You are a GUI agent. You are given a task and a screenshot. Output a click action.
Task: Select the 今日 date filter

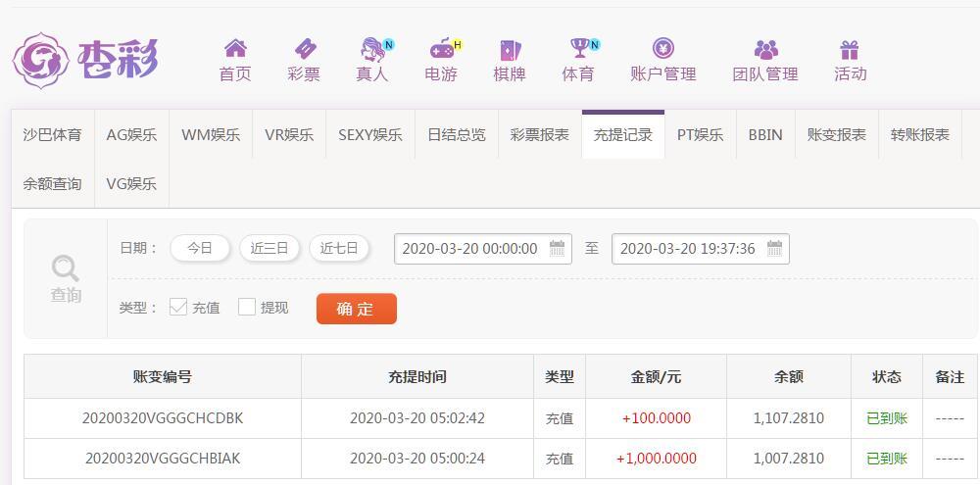(200, 248)
